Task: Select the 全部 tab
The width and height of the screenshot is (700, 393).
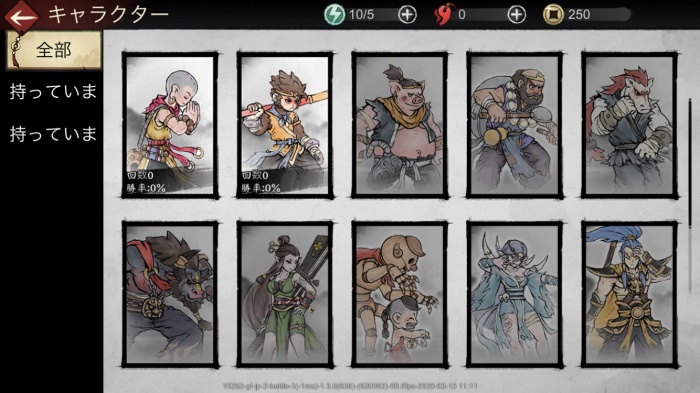Action: pyautogui.click(x=54, y=50)
